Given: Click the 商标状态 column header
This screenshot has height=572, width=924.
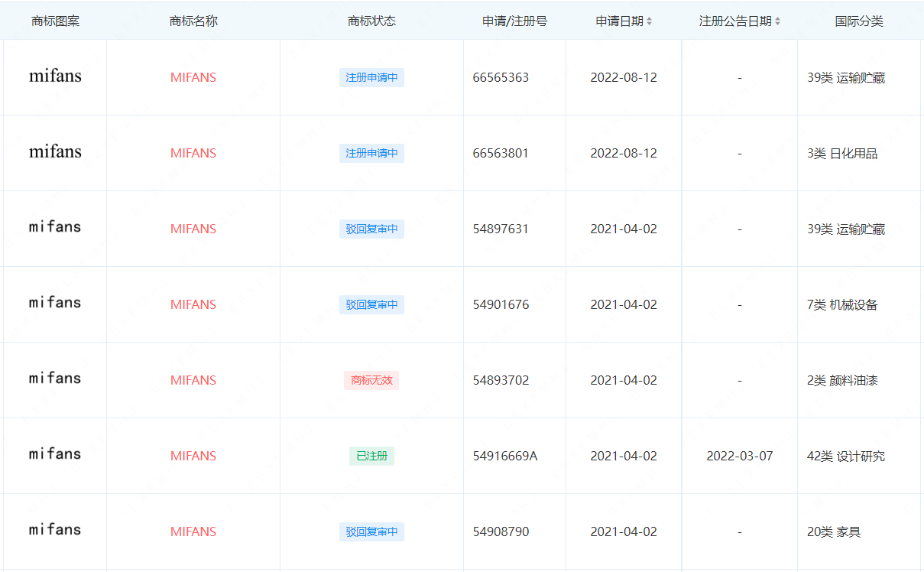Looking at the screenshot, I should pos(371,21).
